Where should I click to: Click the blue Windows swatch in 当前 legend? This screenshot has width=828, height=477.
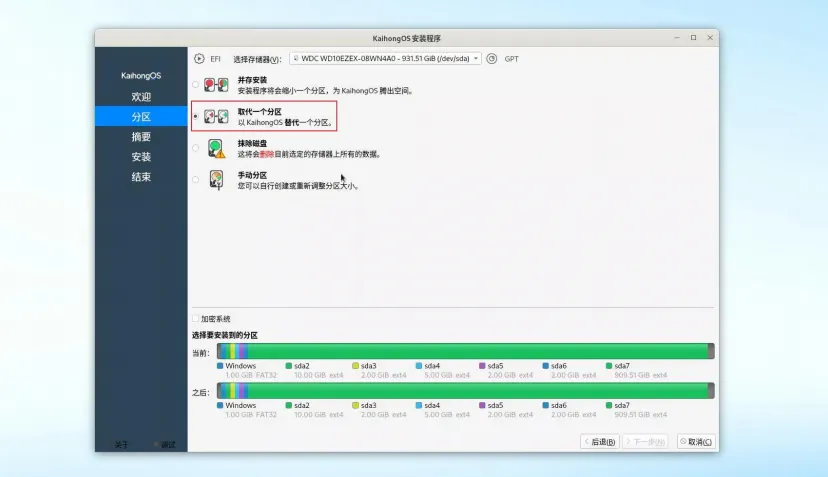pyautogui.click(x=220, y=366)
